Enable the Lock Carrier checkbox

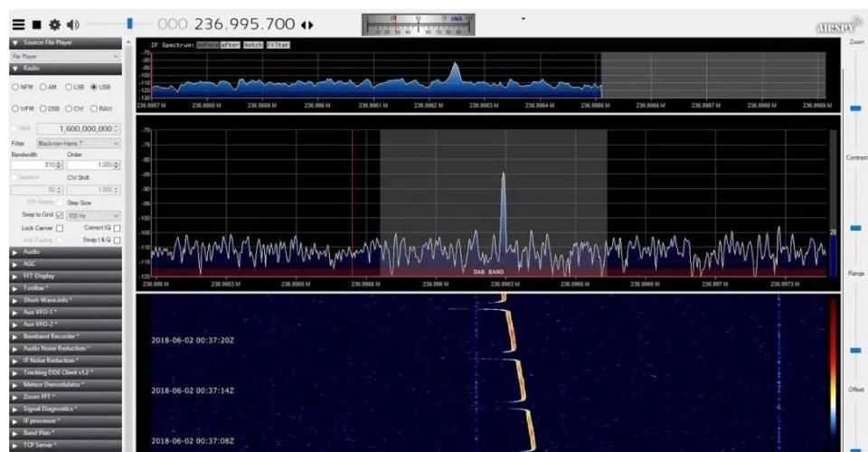pos(60,228)
